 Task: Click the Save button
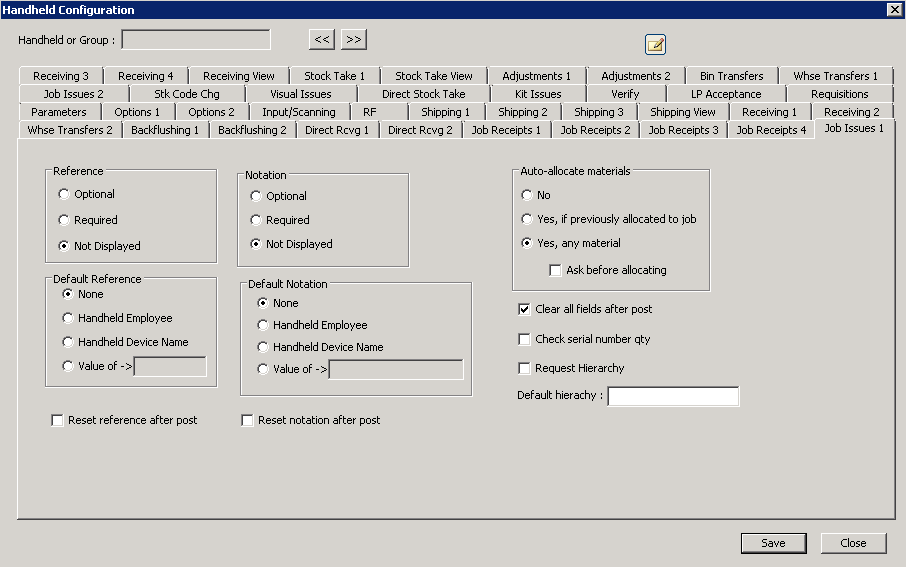[773, 543]
